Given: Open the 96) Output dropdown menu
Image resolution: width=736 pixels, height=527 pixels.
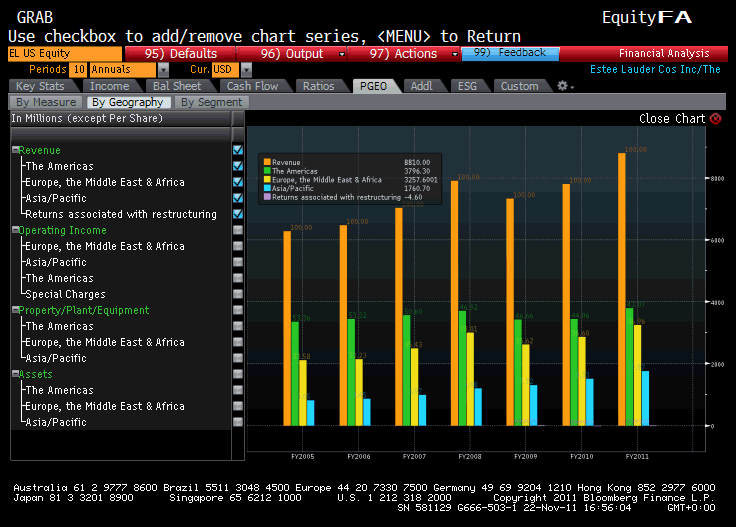Looking at the screenshot, I should 342,54.
